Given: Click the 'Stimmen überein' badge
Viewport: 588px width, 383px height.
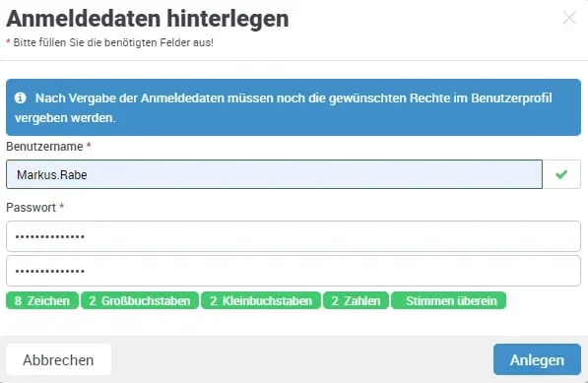Looking at the screenshot, I should 448,300.
